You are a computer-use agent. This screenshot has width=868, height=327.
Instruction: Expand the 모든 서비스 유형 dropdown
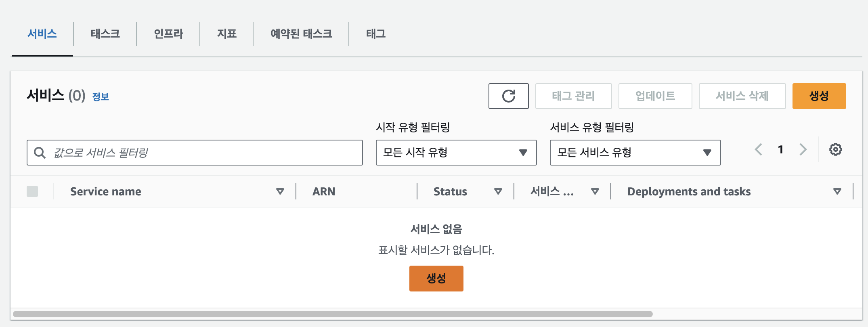[x=635, y=153]
